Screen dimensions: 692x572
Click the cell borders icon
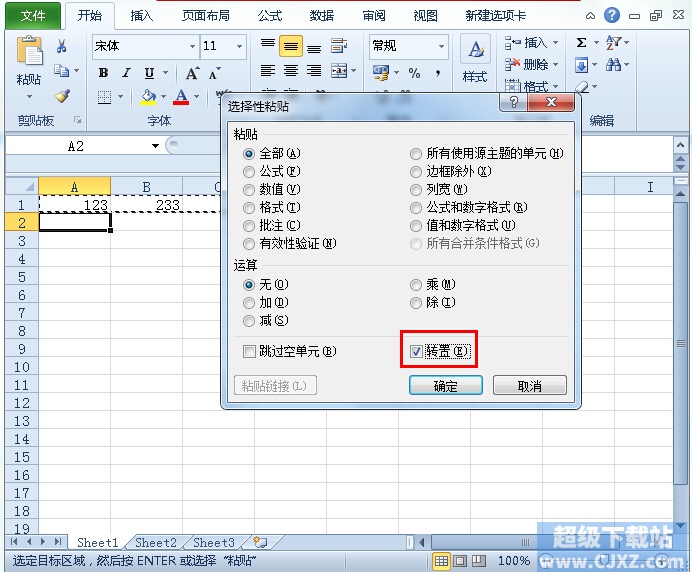point(104,97)
